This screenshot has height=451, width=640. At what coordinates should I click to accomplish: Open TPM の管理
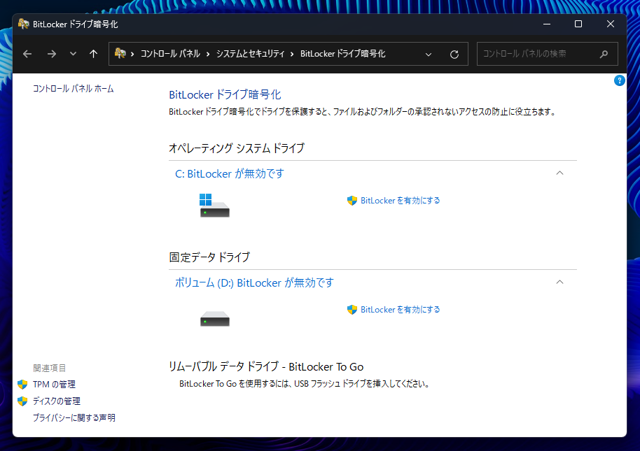pos(54,384)
